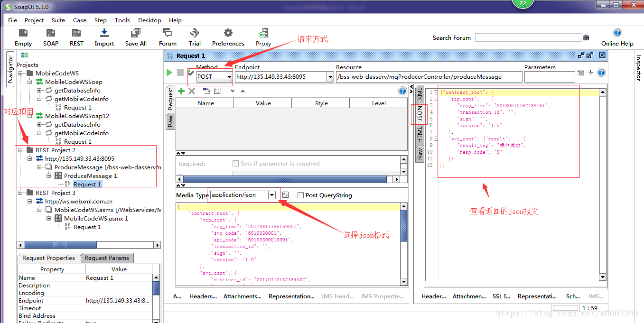This screenshot has height=323, width=644.
Task: Toggle Sets if parameter is required checkbox
Action: 235,163
